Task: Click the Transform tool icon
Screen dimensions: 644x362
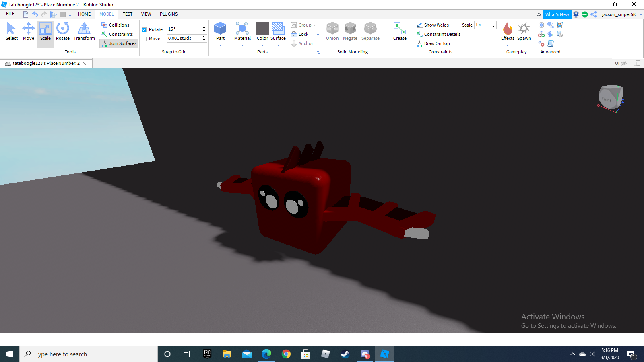Action: 84,28
